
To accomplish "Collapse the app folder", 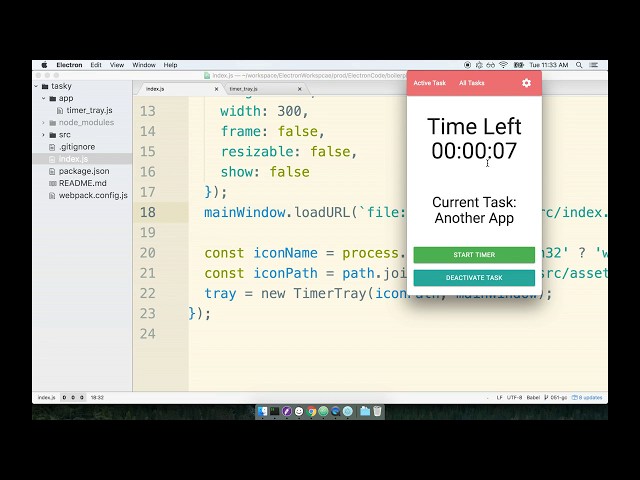I will [x=43, y=98].
